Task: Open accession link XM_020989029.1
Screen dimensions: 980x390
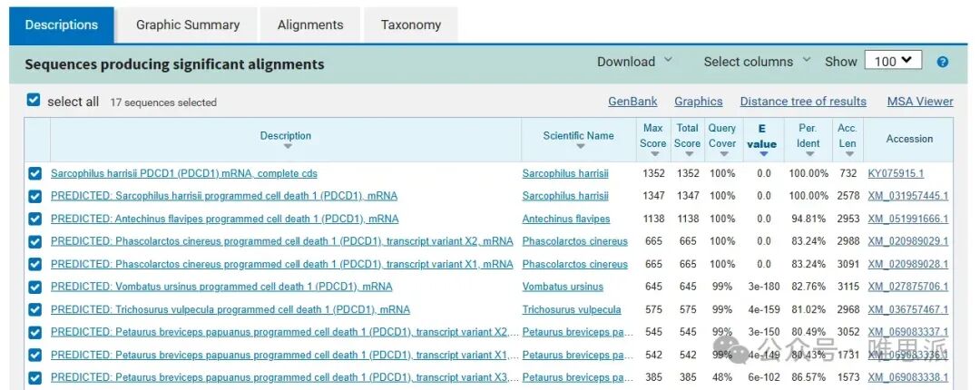Action: click(x=907, y=241)
